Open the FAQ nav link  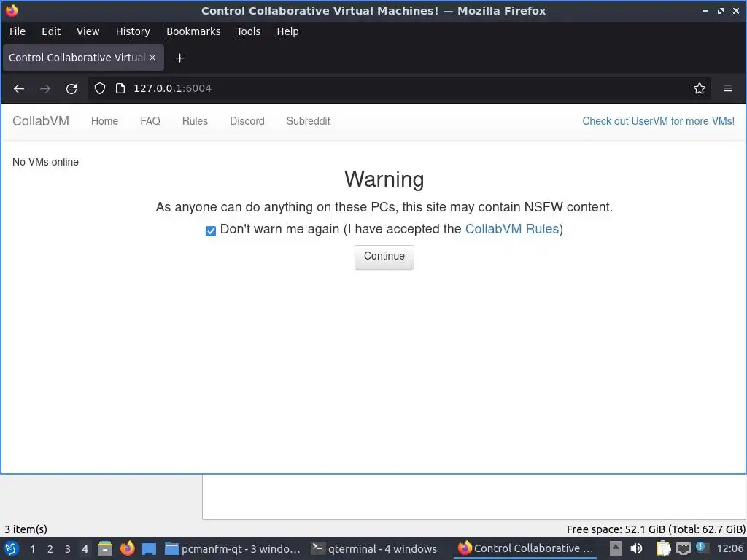[150, 121]
